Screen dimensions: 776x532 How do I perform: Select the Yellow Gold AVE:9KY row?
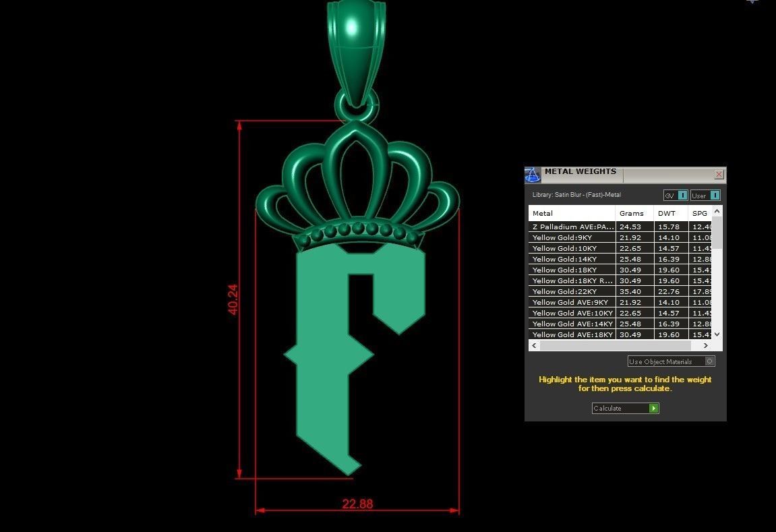tap(620, 302)
